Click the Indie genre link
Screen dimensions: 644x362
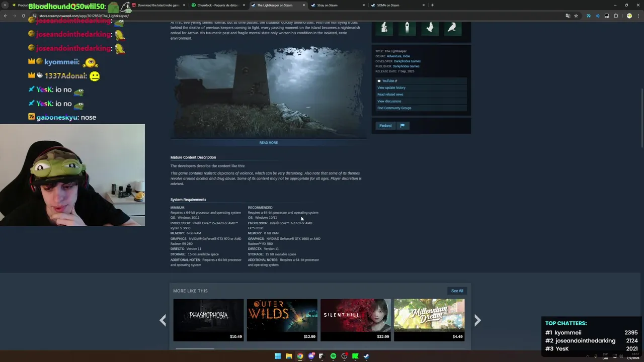(x=407, y=56)
